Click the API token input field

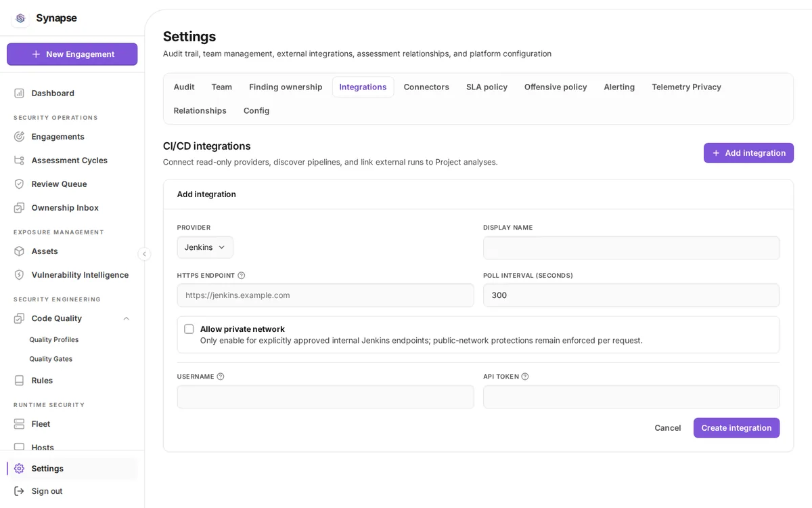(x=631, y=397)
